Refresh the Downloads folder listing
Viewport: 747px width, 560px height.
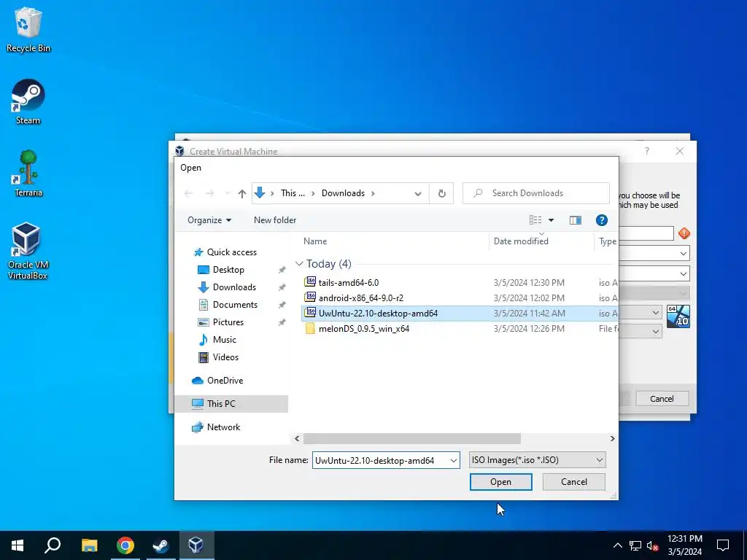[x=441, y=193]
